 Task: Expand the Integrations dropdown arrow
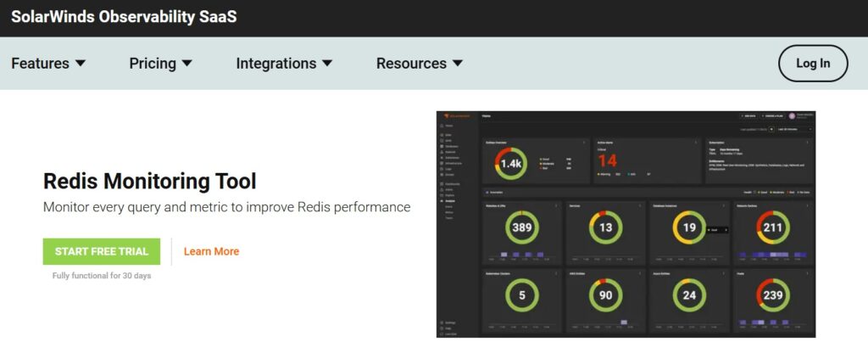[327, 64]
